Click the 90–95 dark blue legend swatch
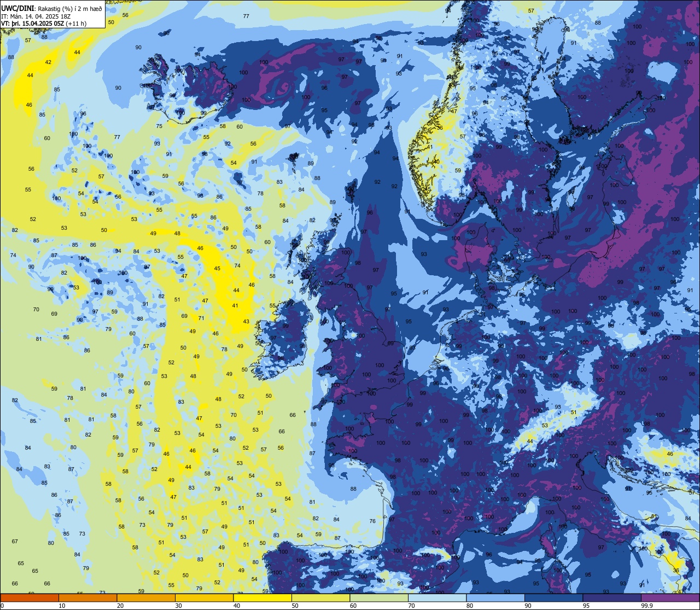The image size is (700, 610). click(553, 598)
